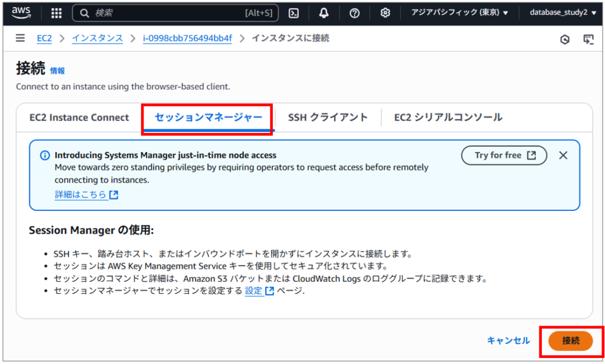Click the AWS logo home icon
This screenshot has width=605, height=364.
tap(21, 12)
